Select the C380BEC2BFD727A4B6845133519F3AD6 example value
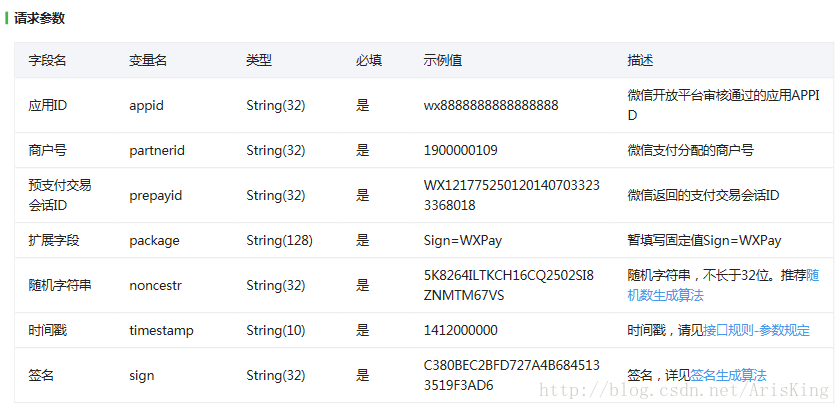Screen dimensions: 840x410 click(x=512, y=375)
